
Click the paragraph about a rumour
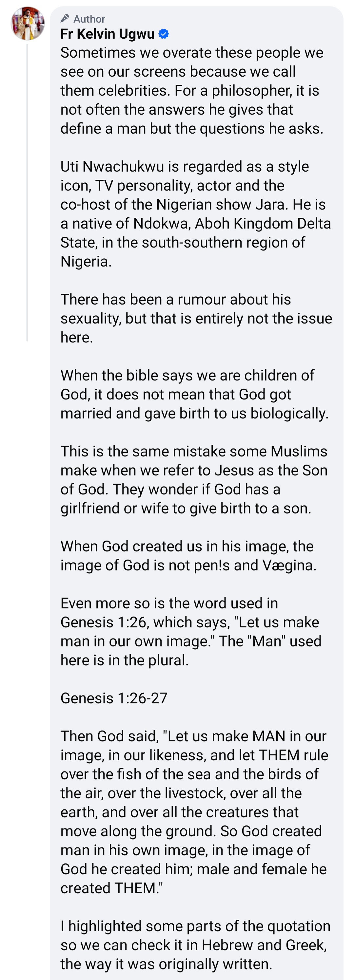click(x=196, y=318)
